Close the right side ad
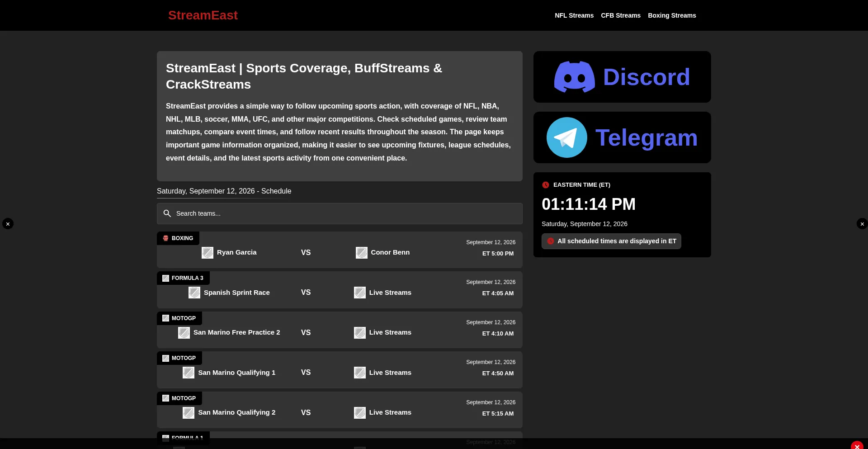This screenshot has width=868, height=449. 862,224
